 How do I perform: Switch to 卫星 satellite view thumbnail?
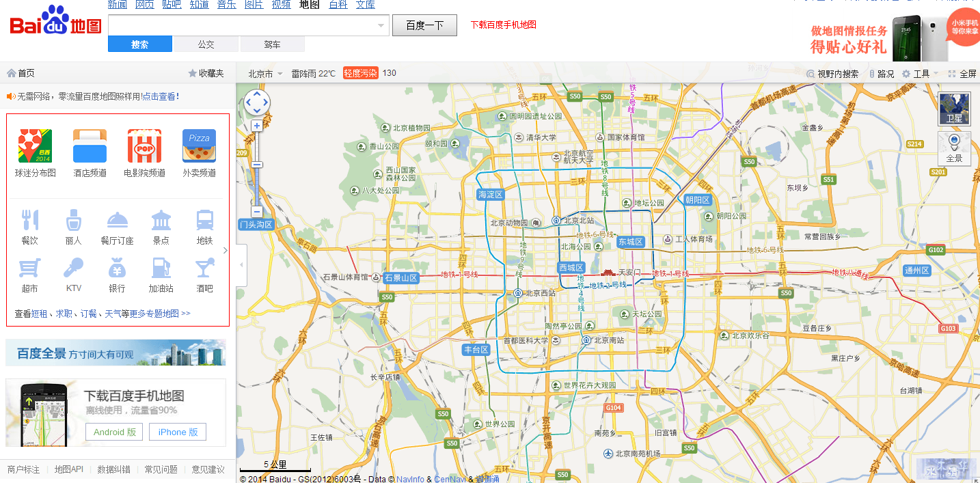(x=954, y=109)
